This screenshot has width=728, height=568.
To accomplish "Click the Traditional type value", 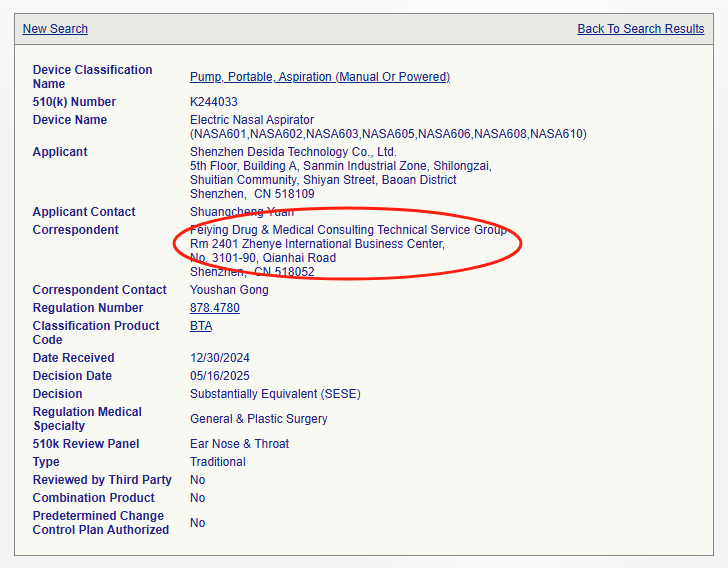I will (217, 462).
